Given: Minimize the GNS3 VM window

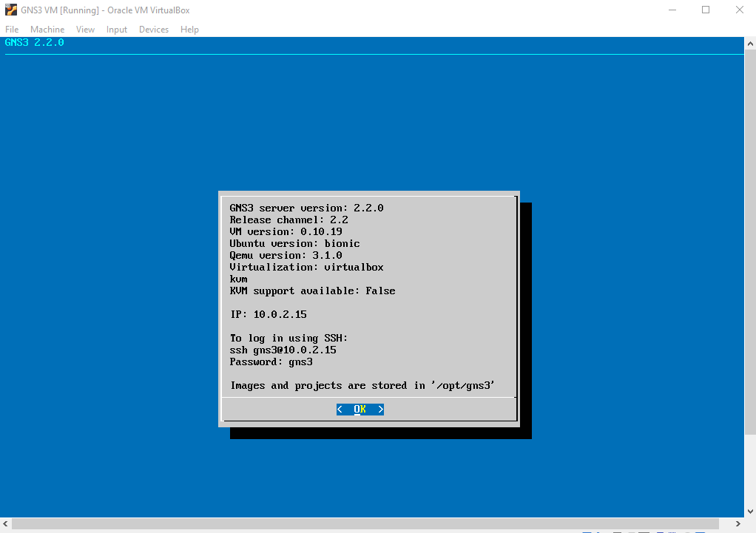Looking at the screenshot, I should coord(672,10).
